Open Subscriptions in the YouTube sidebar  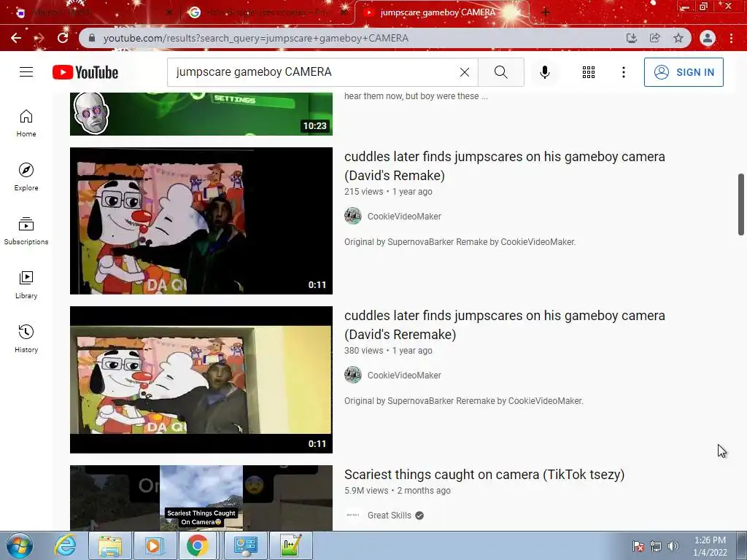(26, 231)
